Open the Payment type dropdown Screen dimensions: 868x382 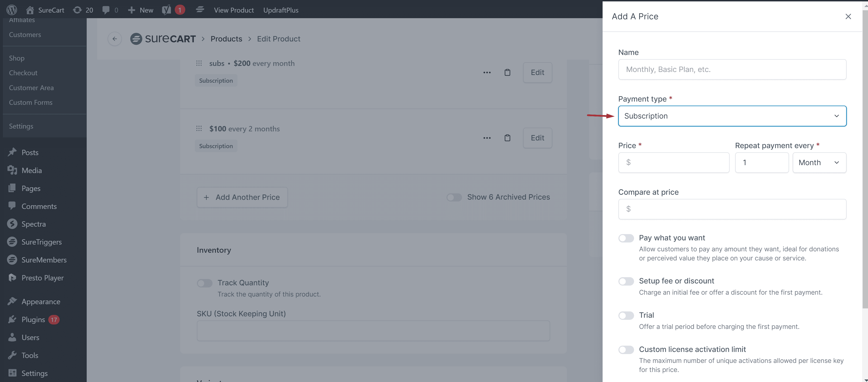732,116
